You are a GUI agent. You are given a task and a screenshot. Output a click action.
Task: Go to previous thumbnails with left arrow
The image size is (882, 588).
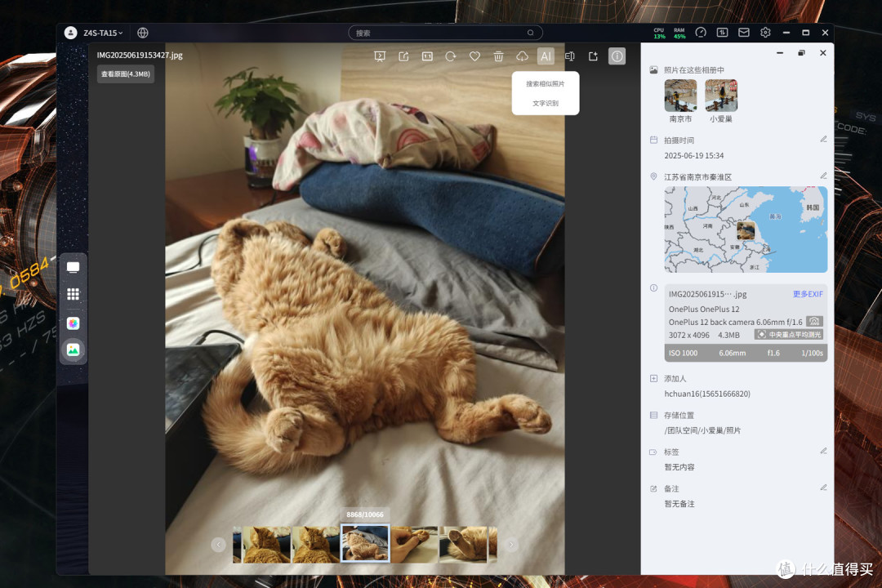(219, 545)
